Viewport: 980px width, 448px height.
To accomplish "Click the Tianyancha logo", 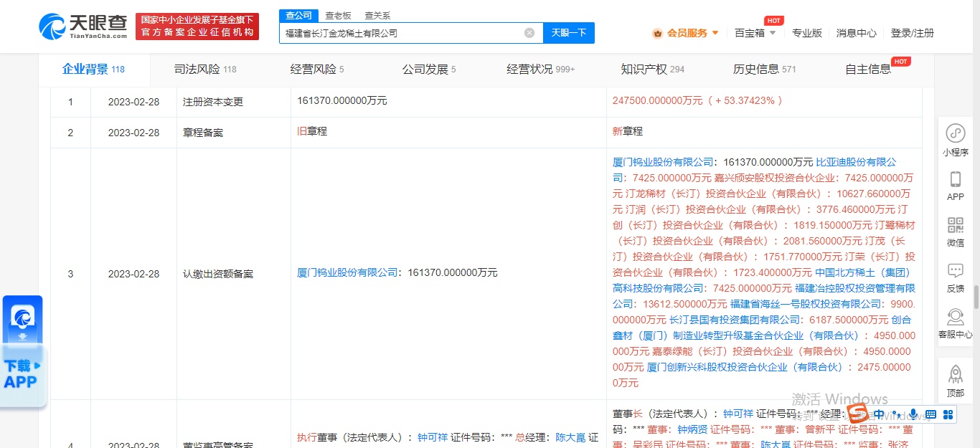I will (x=83, y=26).
